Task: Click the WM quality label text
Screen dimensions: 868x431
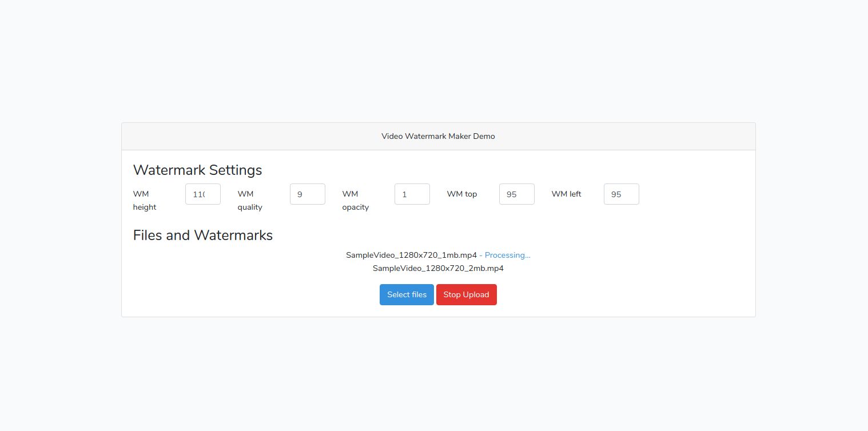Action: pos(250,201)
